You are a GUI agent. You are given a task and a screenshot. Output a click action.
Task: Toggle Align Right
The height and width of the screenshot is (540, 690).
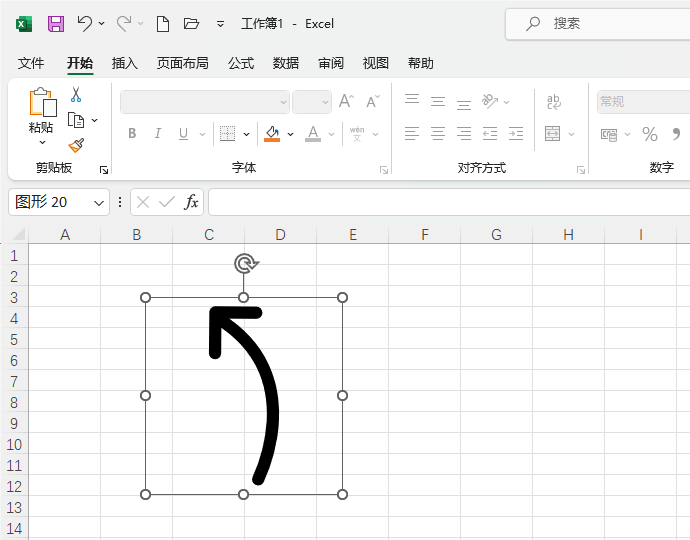point(464,133)
